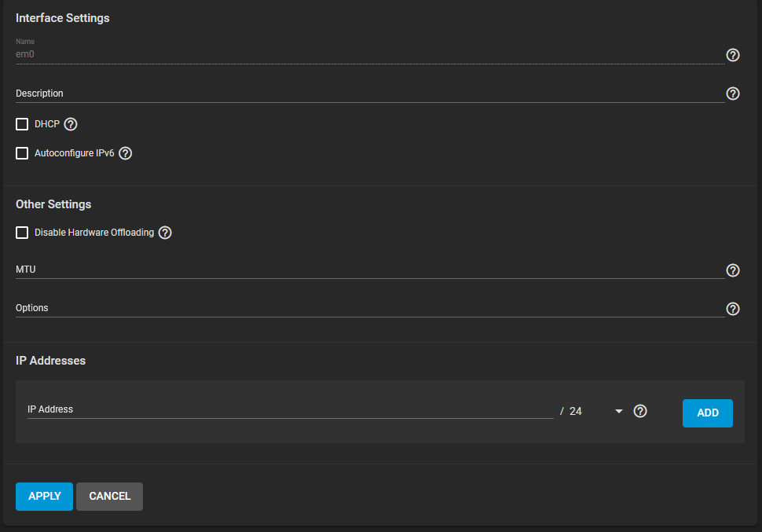
Task: Click the help icon beside DHCP
Action: click(x=71, y=124)
